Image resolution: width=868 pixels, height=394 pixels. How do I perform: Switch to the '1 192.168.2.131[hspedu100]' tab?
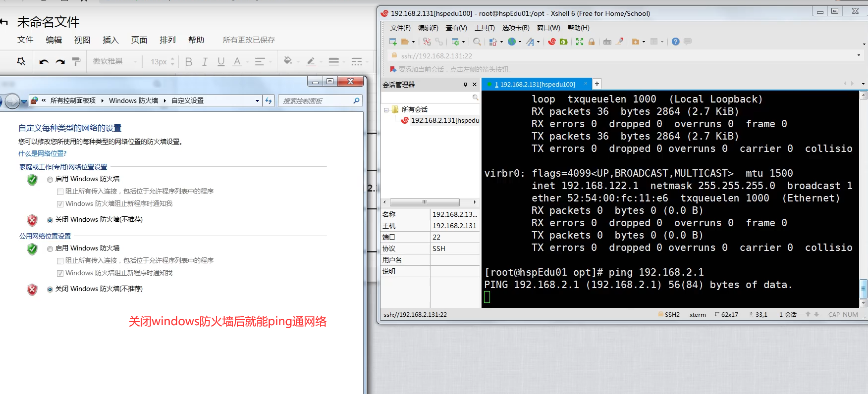pos(537,84)
